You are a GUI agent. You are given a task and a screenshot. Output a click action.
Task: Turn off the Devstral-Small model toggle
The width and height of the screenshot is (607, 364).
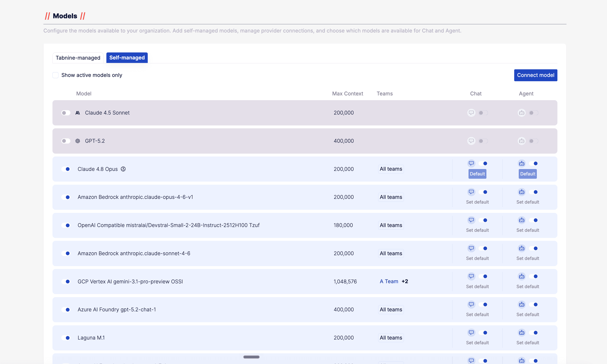pos(66,225)
